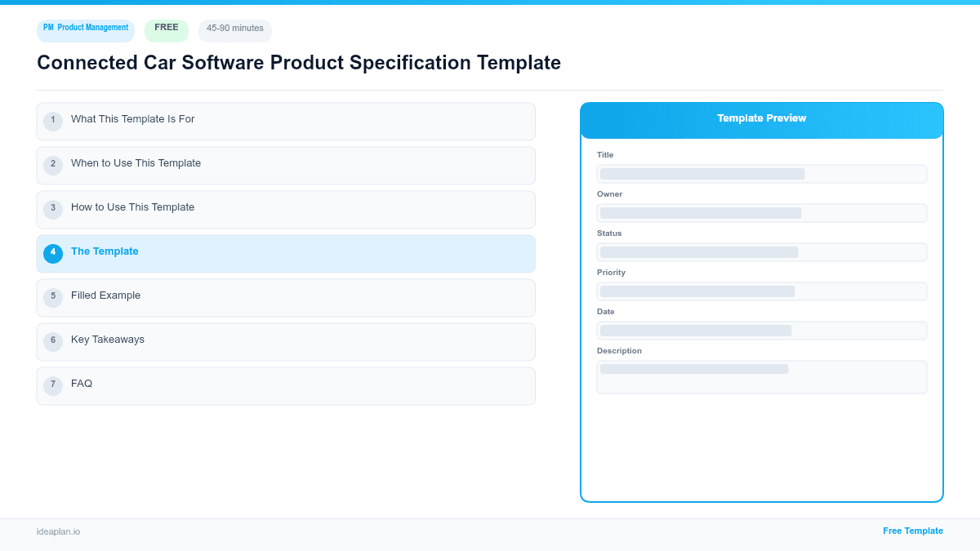Screen dimensions: 980x551
Task: Click the step 6 number badge
Action: coord(53,340)
